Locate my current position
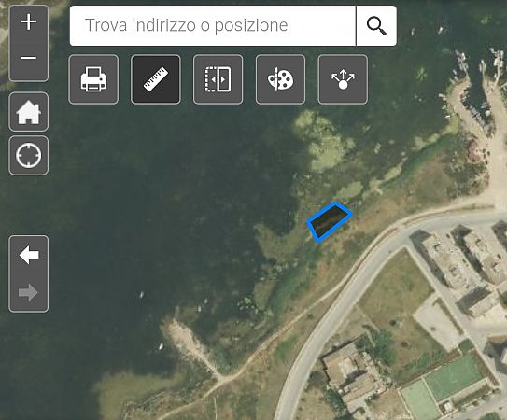Viewport: 507px width, 420px height. tap(29, 156)
